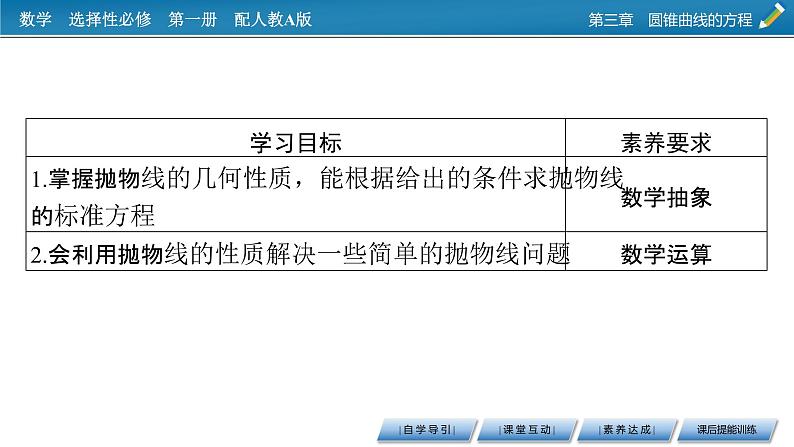Select the 数学抽象 table cell
Image resolution: width=794 pixels, height=447 pixels.
[x=666, y=198]
